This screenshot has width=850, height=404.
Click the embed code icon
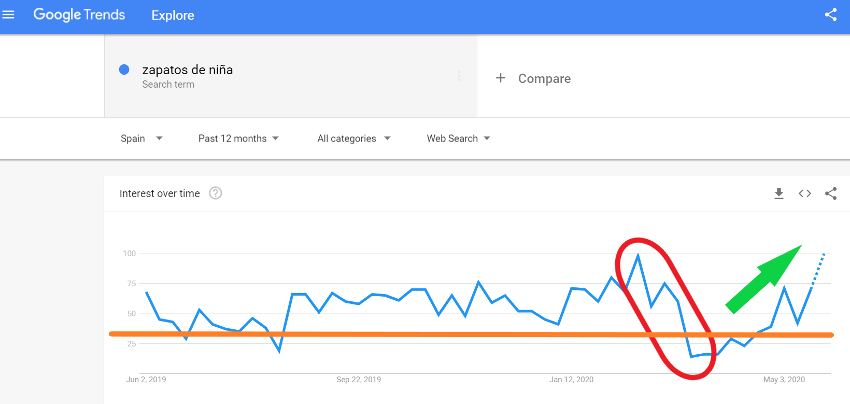coord(804,193)
